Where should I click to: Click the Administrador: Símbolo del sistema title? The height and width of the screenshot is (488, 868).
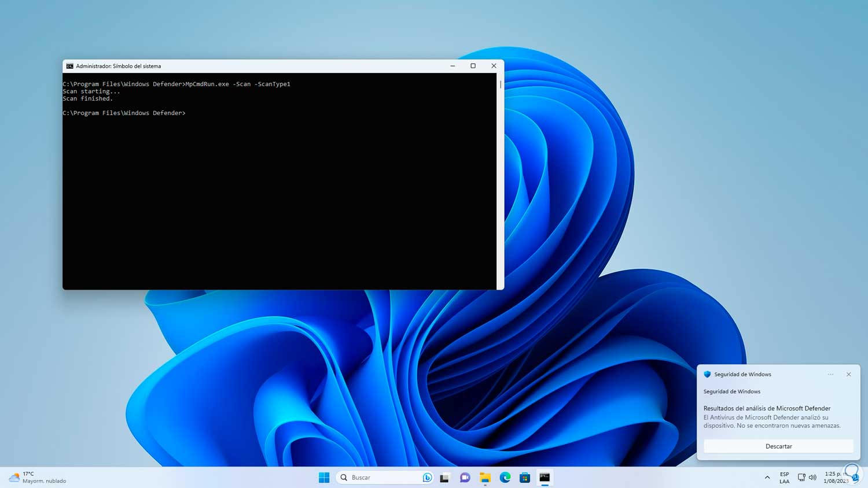click(119, 66)
